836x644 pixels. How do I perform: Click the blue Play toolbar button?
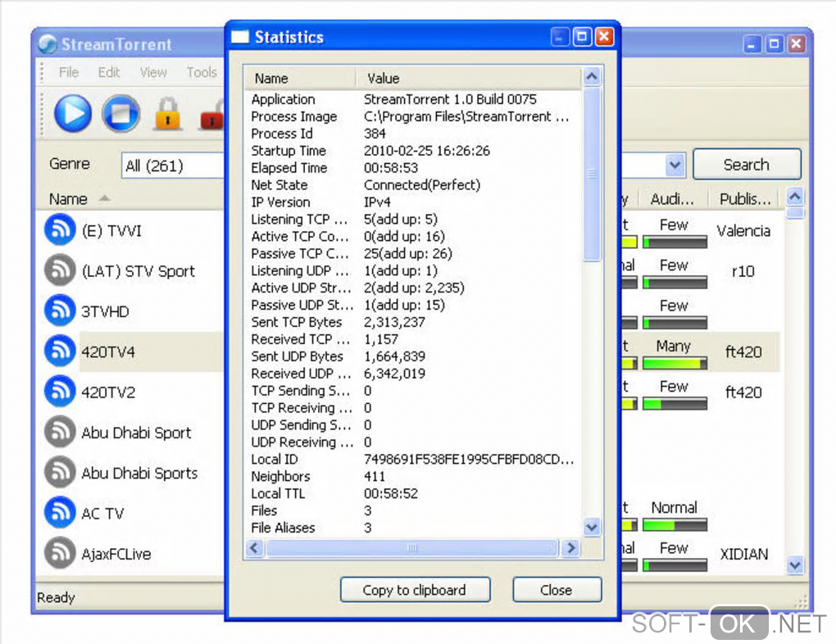[x=72, y=113]
